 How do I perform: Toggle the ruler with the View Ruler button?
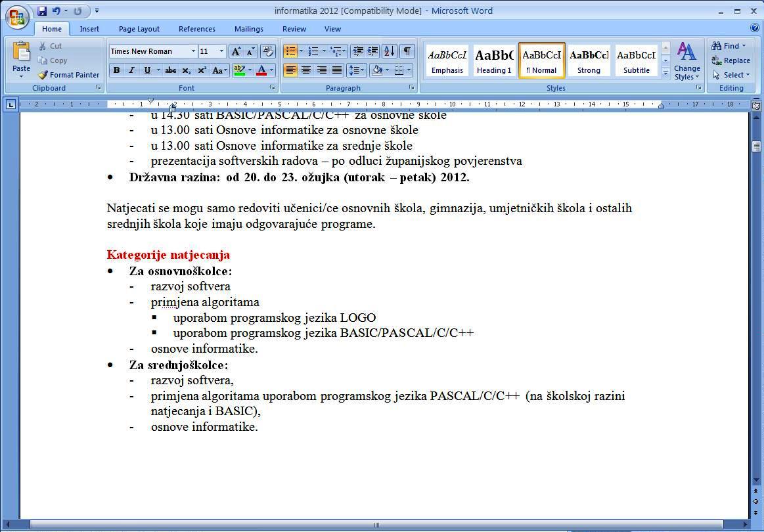point(756,104)
